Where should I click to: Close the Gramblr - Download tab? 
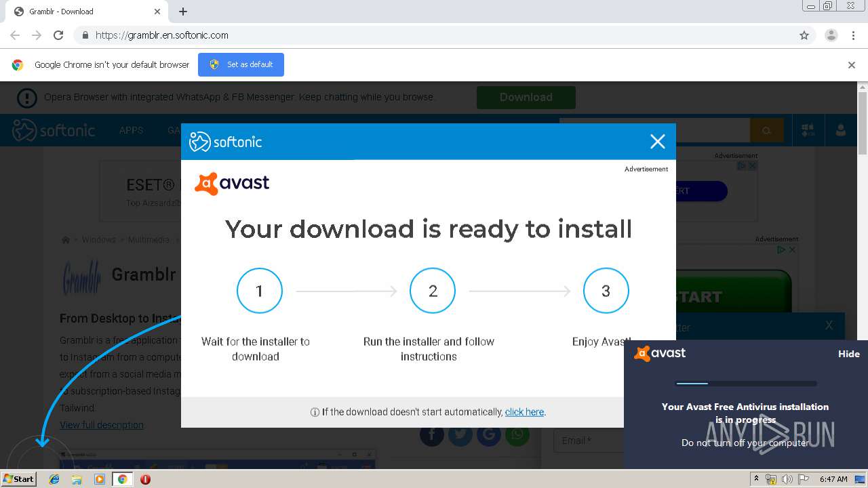[x=157, y=12]
